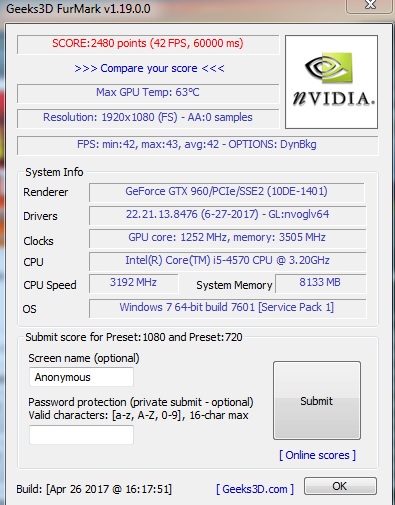Click the Drivers 22.21.13.8476 field

[x=227, y=215]
